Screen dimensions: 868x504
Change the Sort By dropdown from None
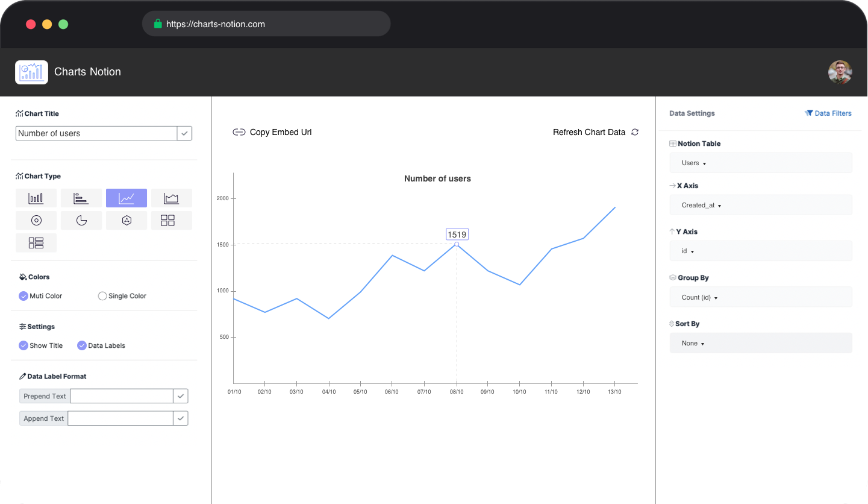pyautogui.click(x=761, y=342)
